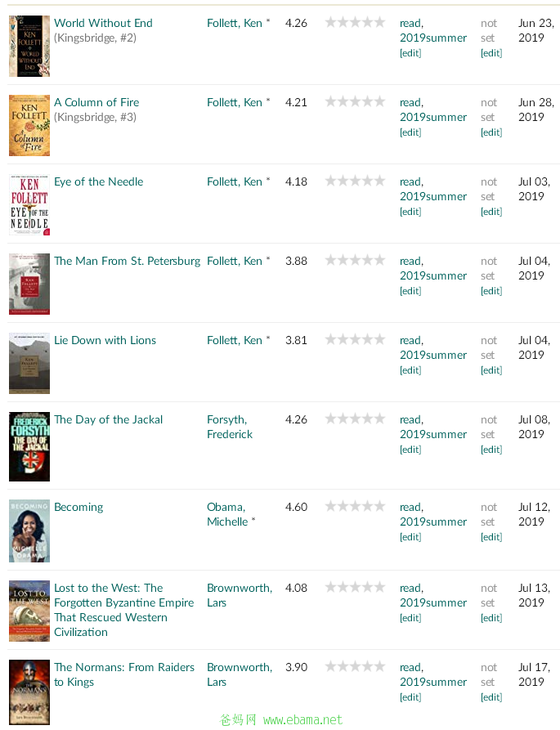Rate World Without End five stars
560x730 pixels.
[380, 22]
